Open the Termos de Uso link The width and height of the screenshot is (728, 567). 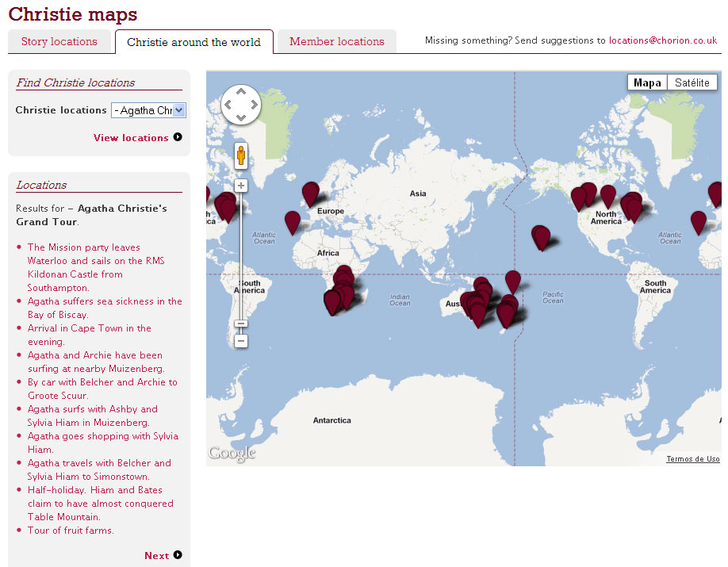point(693,459)
